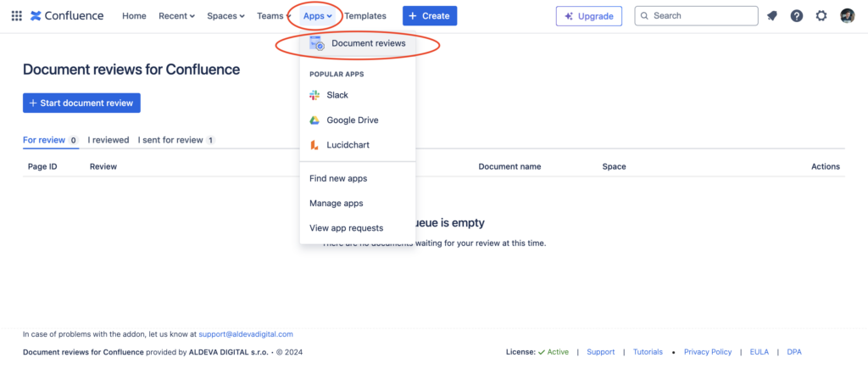
Task: Open the Support footer link
Action: pyautogui.click(x=601, y=352)
